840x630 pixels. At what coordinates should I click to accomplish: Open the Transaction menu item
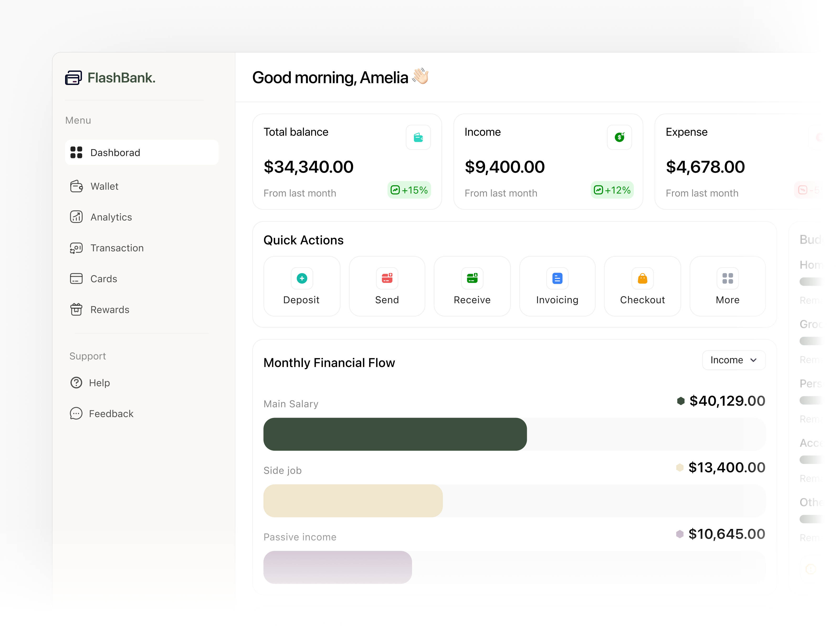point(117,248)
